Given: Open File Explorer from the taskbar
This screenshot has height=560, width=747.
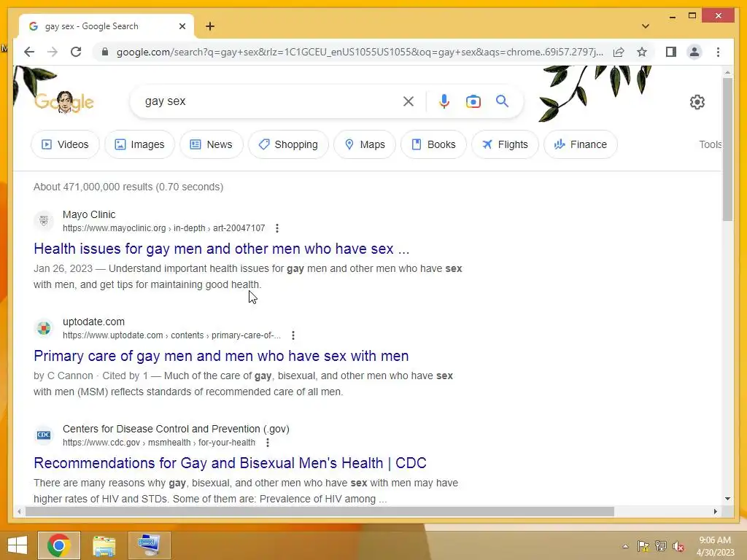Looking at the screenshot, I should pyautogui.click(x=104, y=545).
